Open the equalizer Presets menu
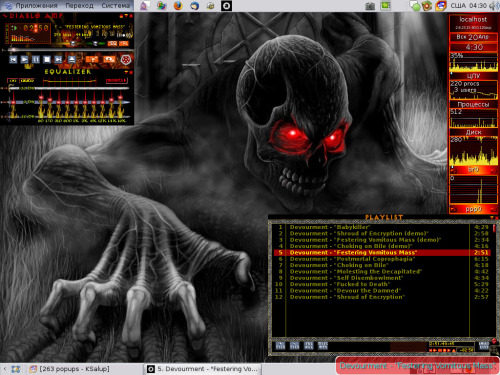 click(x=117, y=80)
